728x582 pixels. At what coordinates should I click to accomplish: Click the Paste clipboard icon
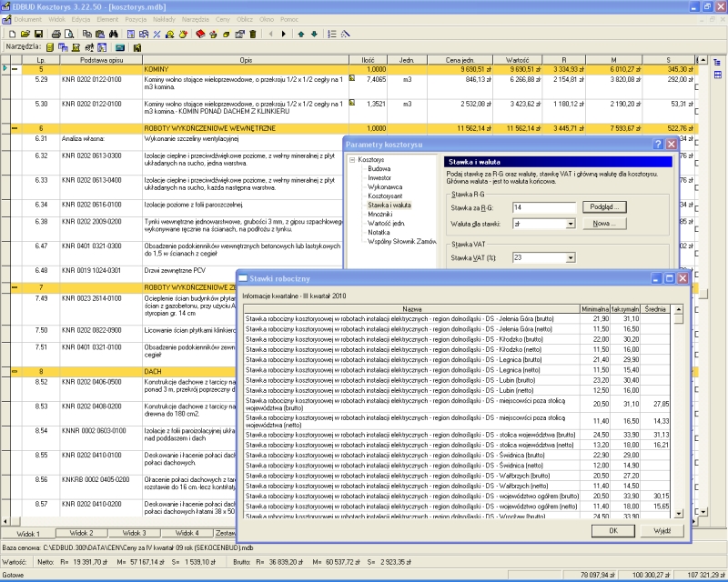point(100,34)
